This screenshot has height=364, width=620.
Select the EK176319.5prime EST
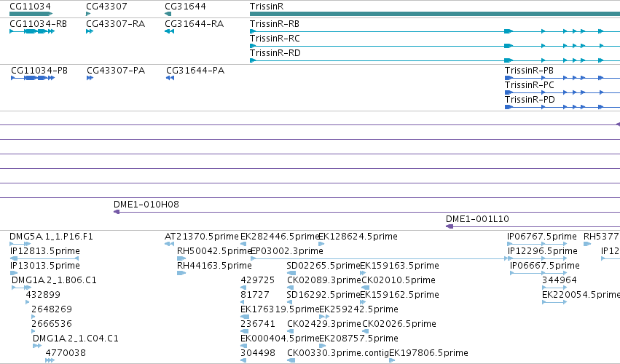click(280, 309)
